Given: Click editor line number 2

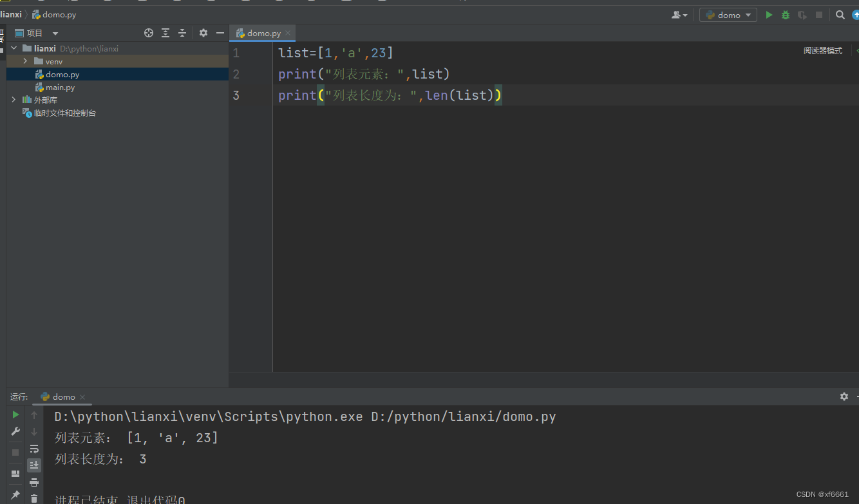Looking at the screenshot, I should coord(236,74).
